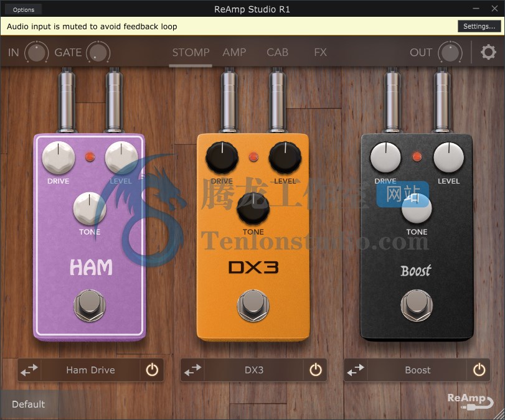Open the Boost pedal selector

tap(417, 370)
